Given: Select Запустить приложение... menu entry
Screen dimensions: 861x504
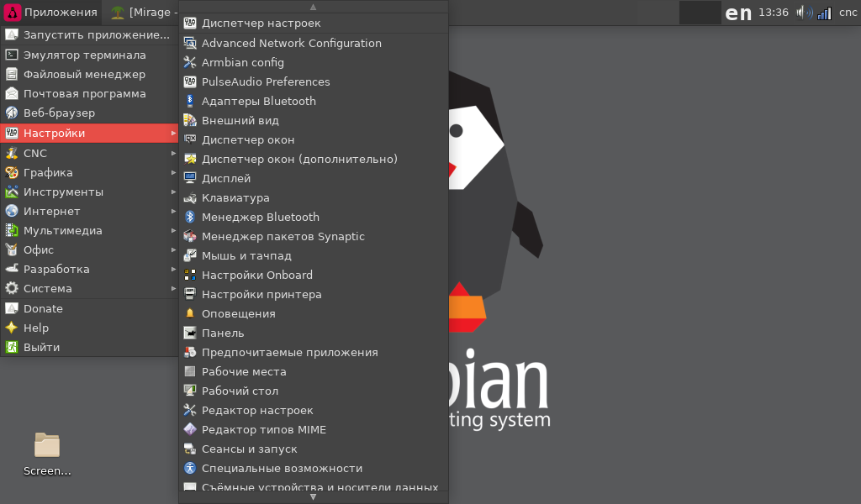Looking at the screenshot, I should coord(89,35).
